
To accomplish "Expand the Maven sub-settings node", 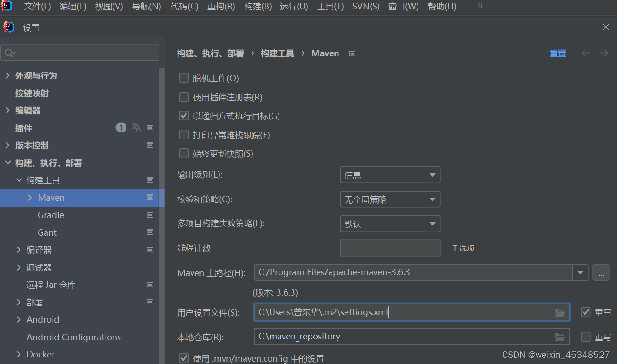I will (30, 198).
